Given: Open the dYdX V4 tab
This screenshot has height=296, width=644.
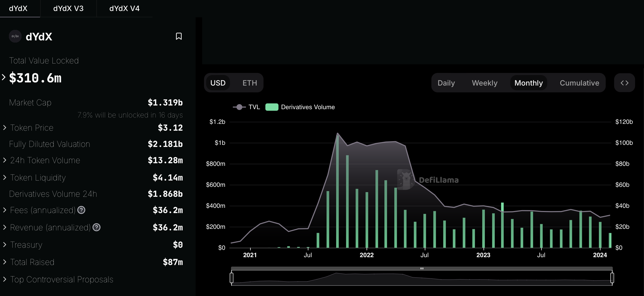Looking at the screenshot, I should tap(124, 8).
